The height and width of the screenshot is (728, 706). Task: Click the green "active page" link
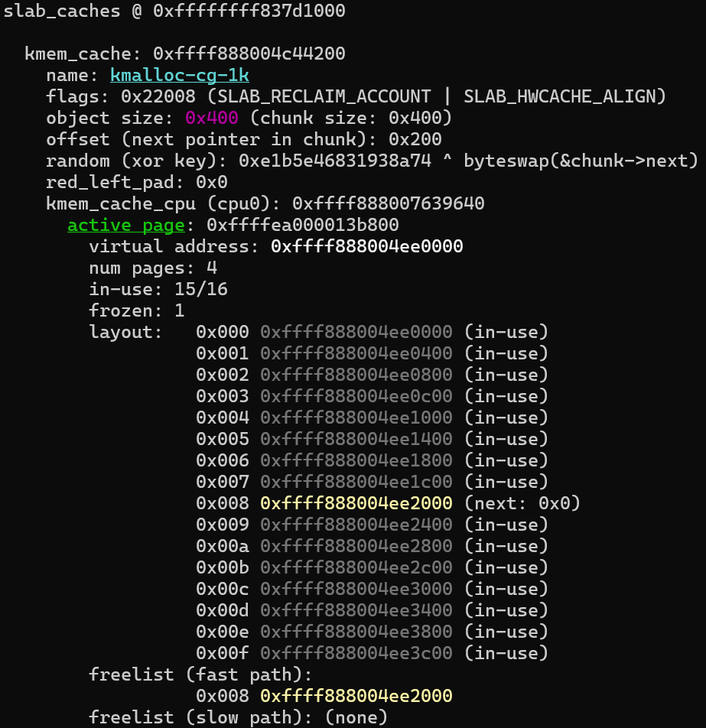(x=126, y=226)
